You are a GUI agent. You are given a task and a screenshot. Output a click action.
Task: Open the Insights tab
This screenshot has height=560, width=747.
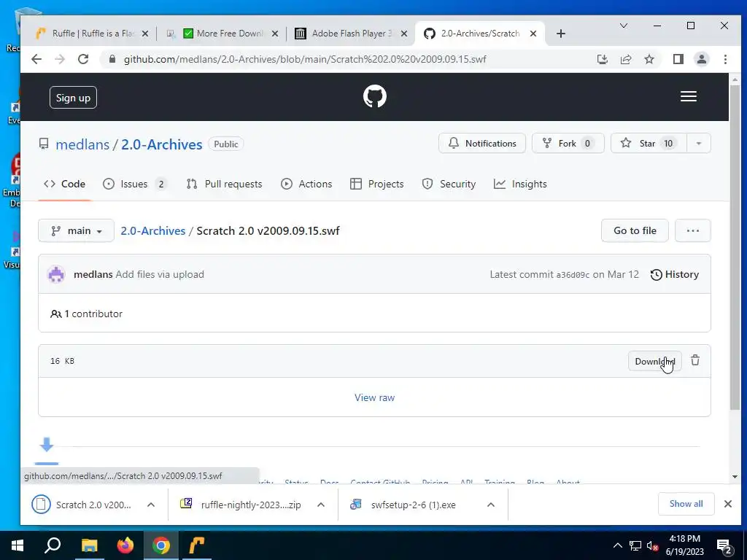point(520,184)
